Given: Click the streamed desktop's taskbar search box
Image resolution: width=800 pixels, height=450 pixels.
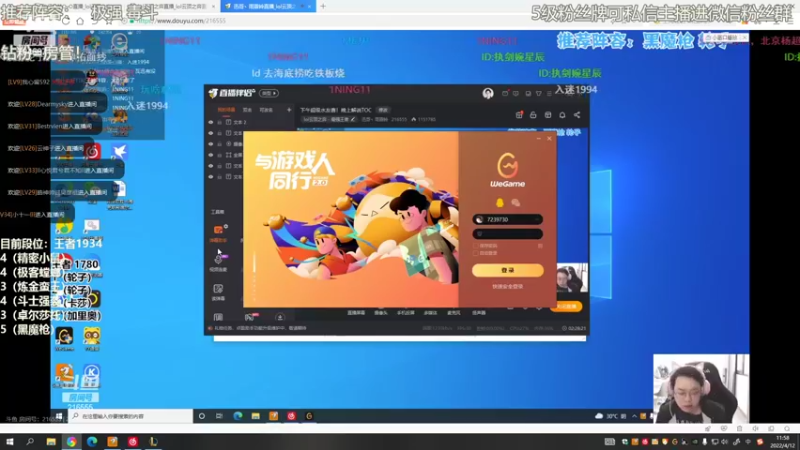Looking at the screenshot, I should pyautogui.click(x=131, y=416).
